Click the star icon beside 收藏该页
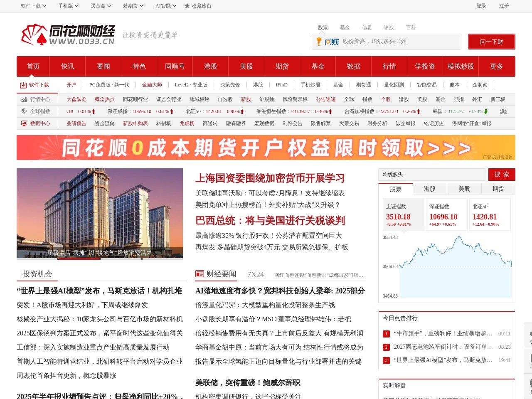Image resolution: width=532 pixels, height=399 pixels. coord(187,6)
